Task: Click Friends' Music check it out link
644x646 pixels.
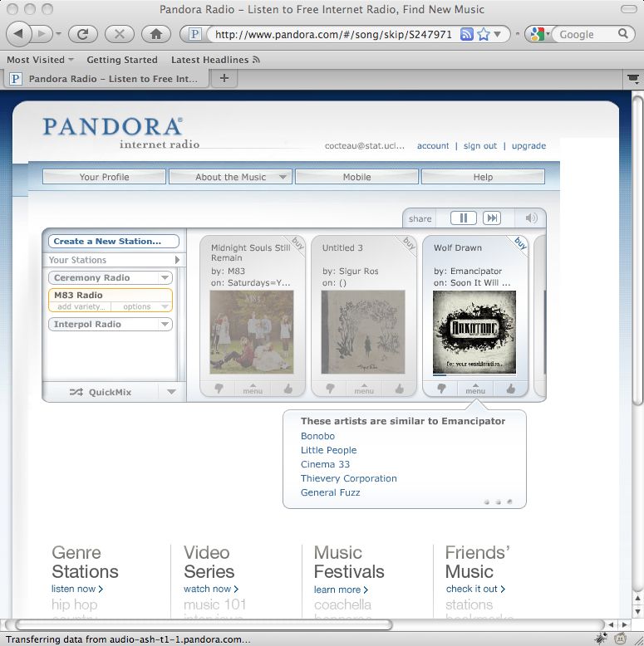Action: coord(475,589)
